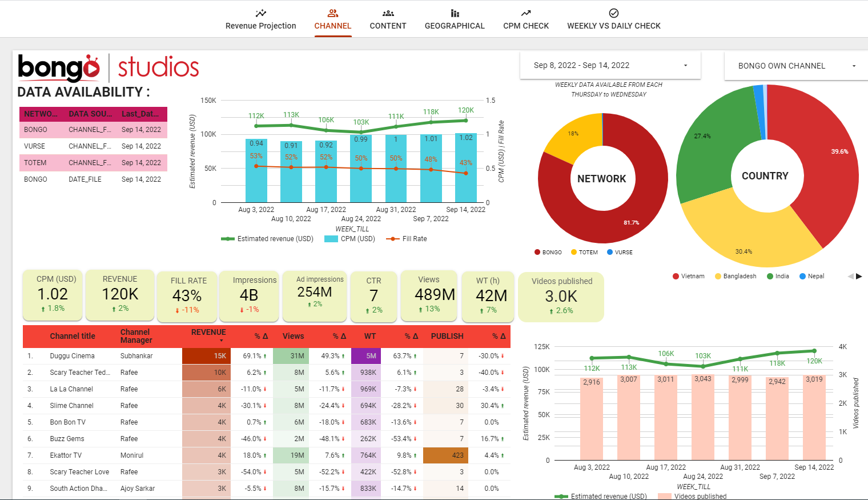
Task: Click the checkmark icon above WEEKLY VS DAILY CHECK
Action: [613, 13]
